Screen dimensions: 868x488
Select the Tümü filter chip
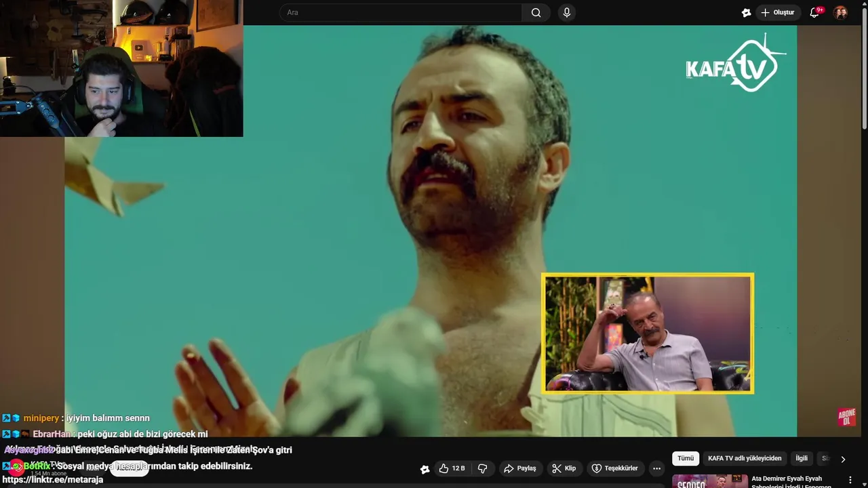click(686, 458)
